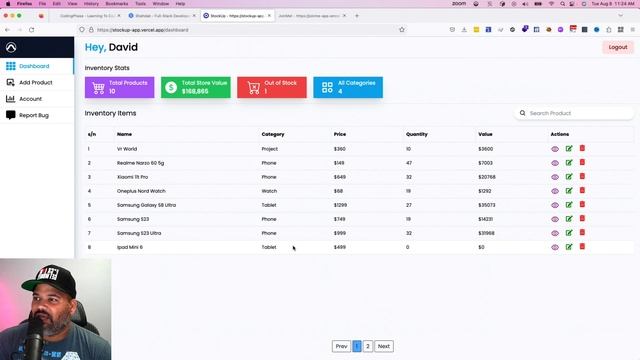Viewport: 640px width, 360px height.
Task: Delete the Oneplus Nord Watch product
Action: pyautogui.click(x=582, y=190)
